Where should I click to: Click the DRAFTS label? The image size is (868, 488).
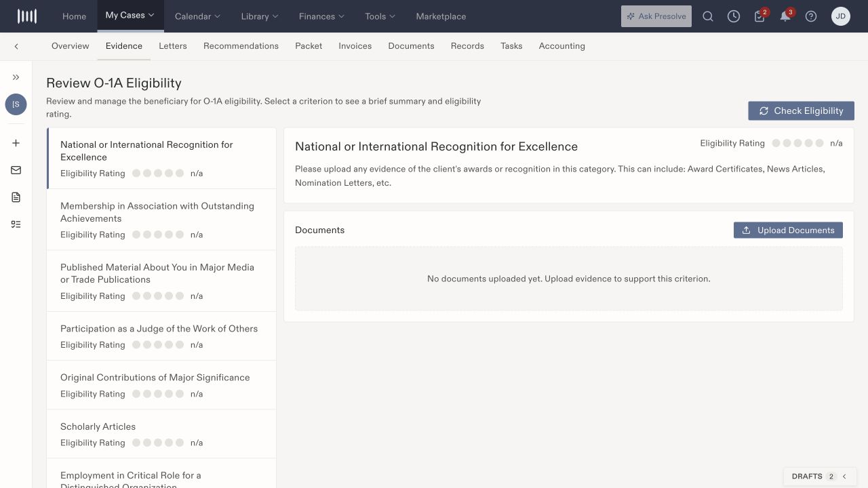point(807,476)
